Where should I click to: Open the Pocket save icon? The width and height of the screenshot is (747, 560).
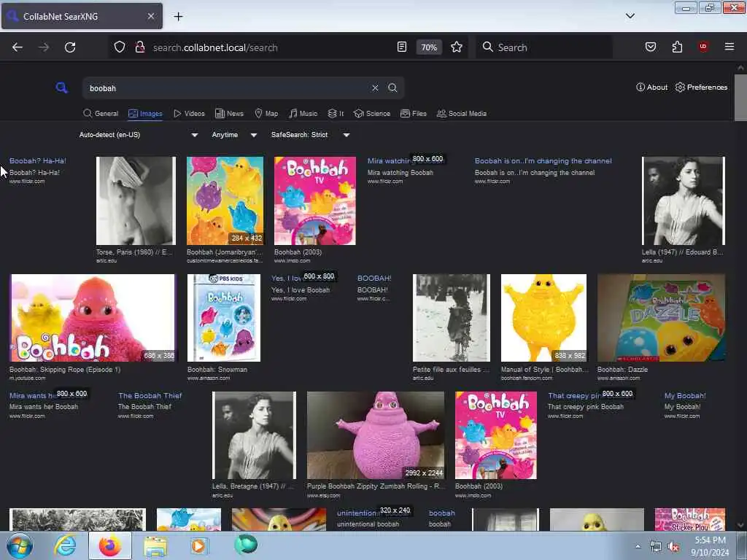[x=650, y=47]
